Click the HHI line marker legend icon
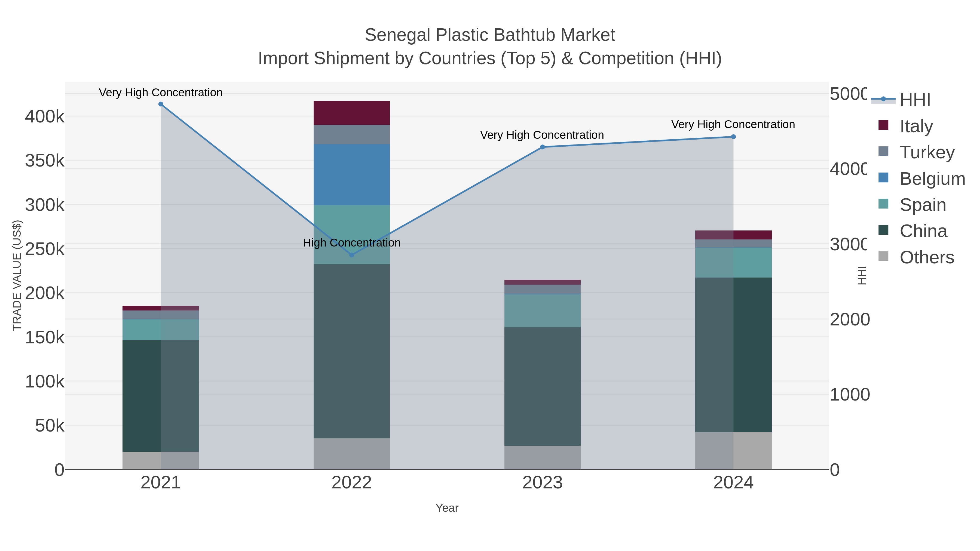 pos(883,99)
